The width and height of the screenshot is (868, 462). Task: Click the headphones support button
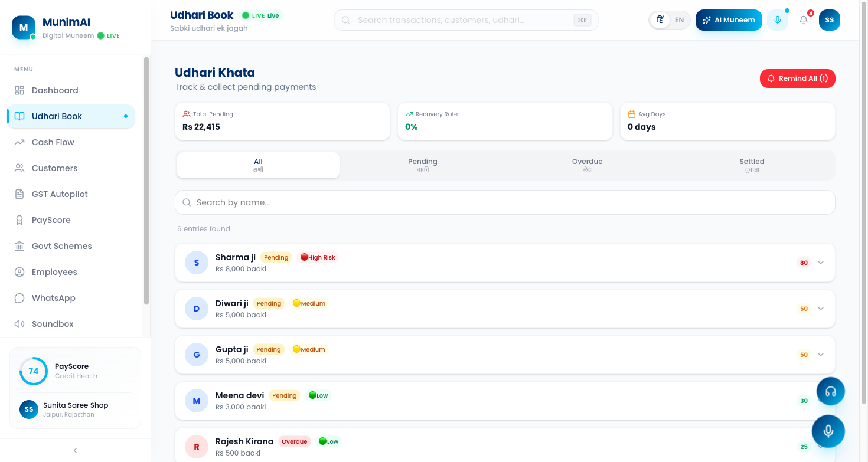830,391
